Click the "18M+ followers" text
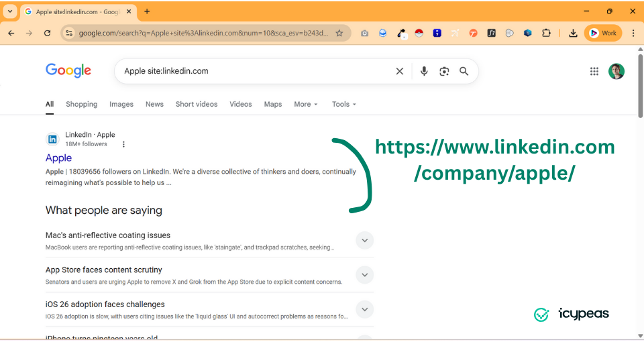644x342 pixels. (x=87, y=144)
